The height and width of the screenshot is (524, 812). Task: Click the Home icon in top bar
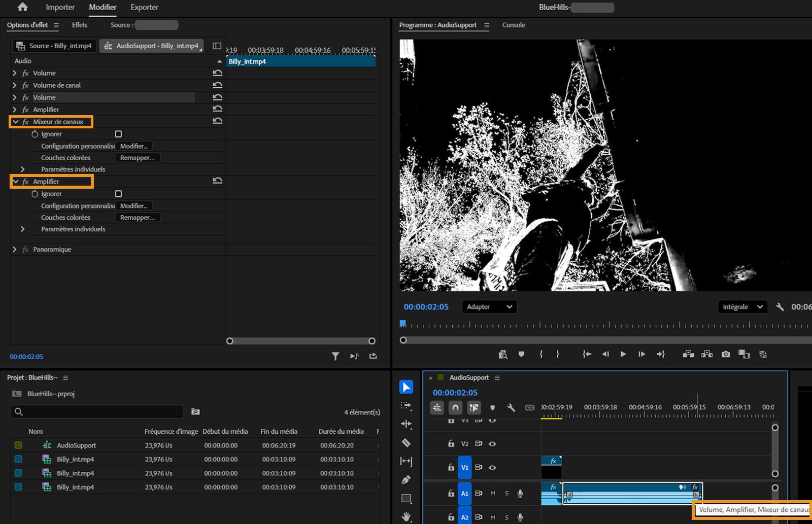(x=22, y=7)
